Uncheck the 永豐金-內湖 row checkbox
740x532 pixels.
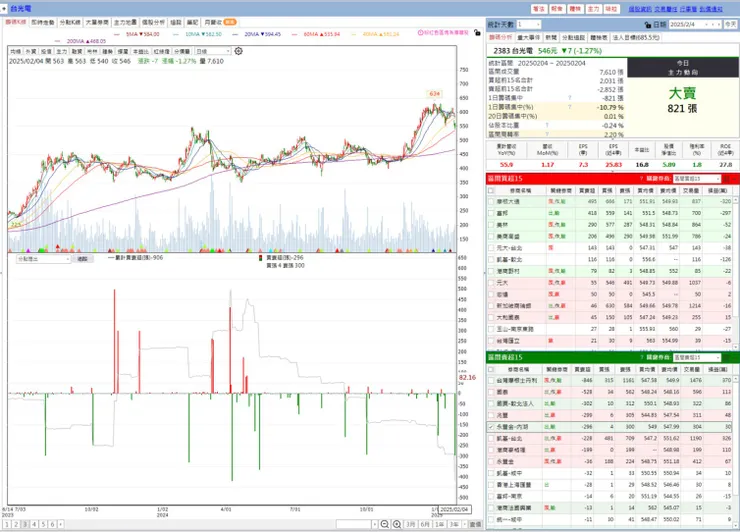click(491, 427)
